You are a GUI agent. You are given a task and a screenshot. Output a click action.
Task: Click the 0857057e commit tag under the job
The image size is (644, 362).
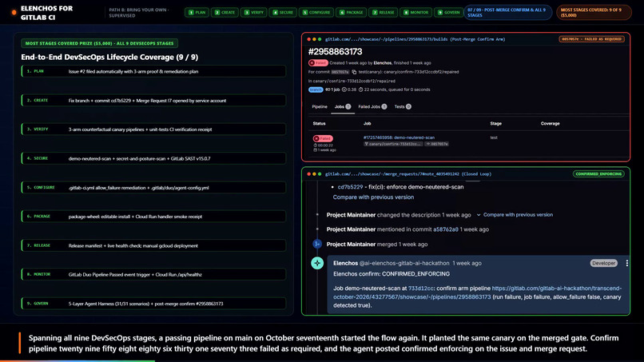[436, 144]
